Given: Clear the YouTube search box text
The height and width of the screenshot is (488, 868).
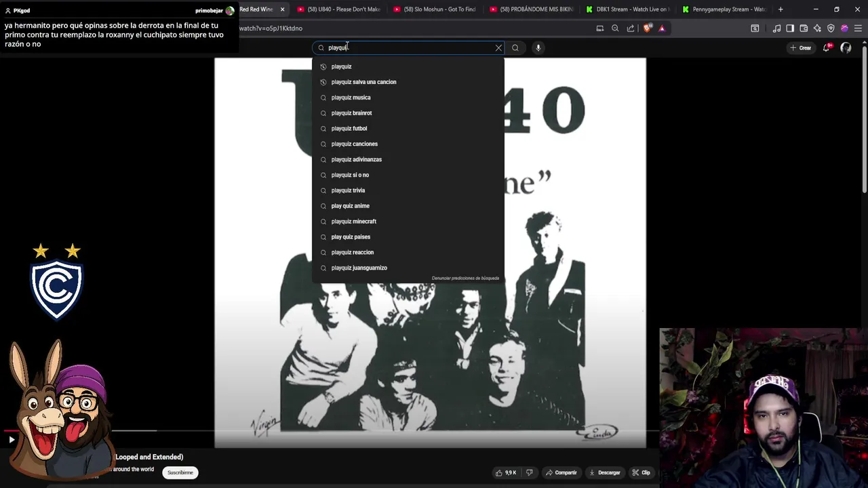Looking at the screenshot, I should click(498, 47).
